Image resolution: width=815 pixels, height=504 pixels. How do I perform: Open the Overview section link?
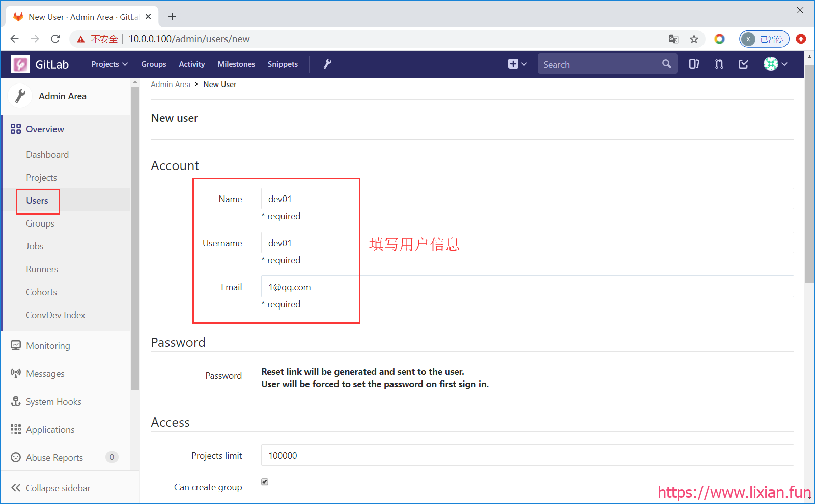[45, 129]
